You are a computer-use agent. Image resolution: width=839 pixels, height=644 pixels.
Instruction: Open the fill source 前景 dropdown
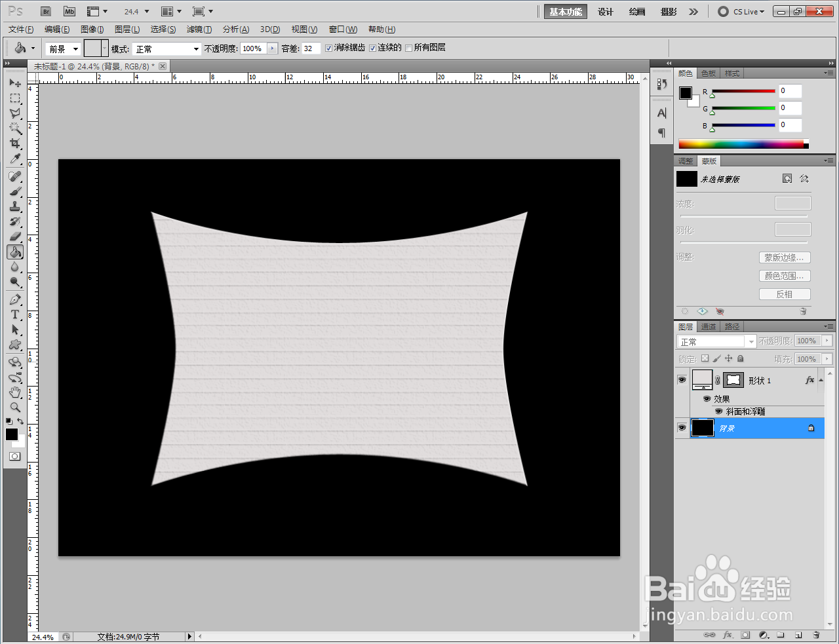[64, 48]
